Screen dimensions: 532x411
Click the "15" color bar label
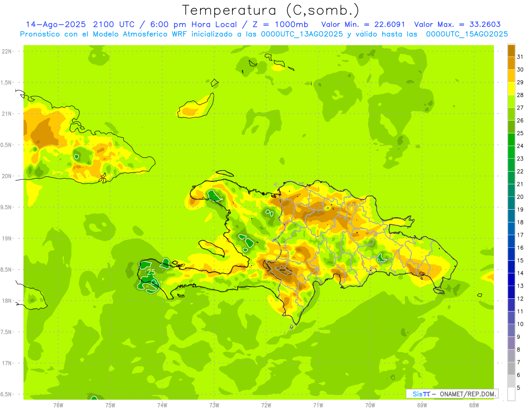coord(520,260)
